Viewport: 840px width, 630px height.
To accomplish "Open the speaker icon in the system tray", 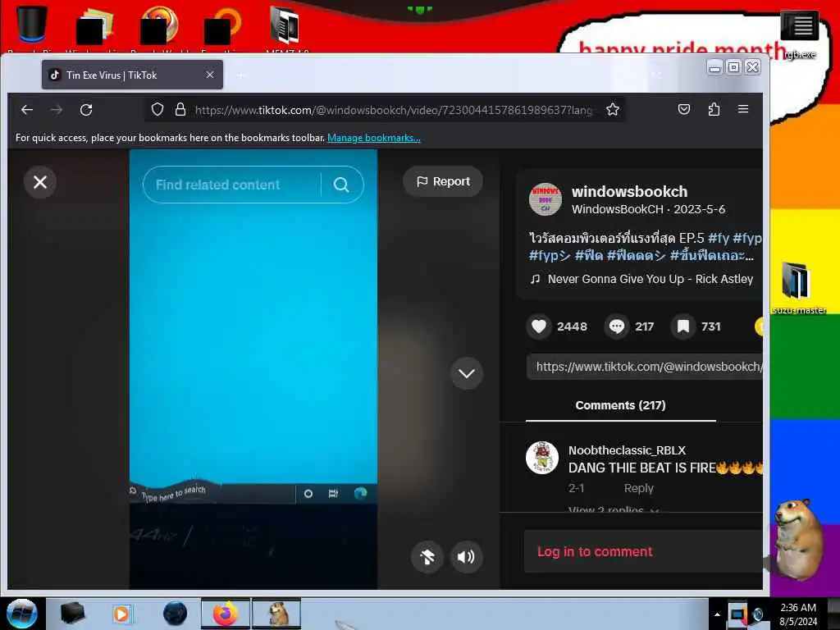I will pyautogui.click(x=759, y=614).
